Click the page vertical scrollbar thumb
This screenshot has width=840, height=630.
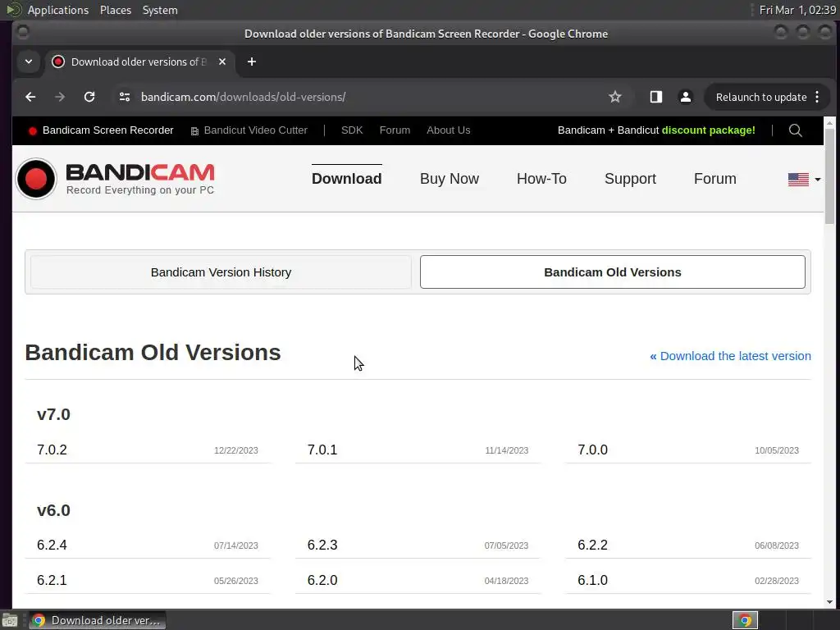[830, 176]
